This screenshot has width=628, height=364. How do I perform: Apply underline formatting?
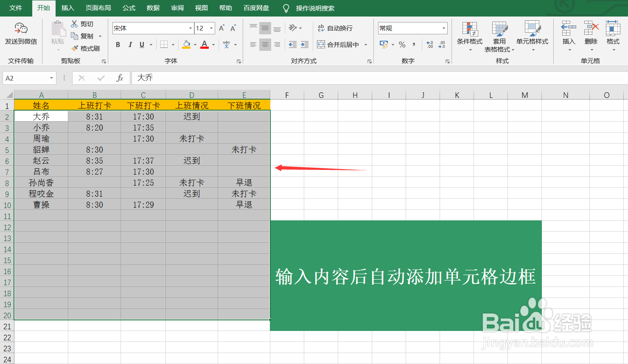[141, 44]
